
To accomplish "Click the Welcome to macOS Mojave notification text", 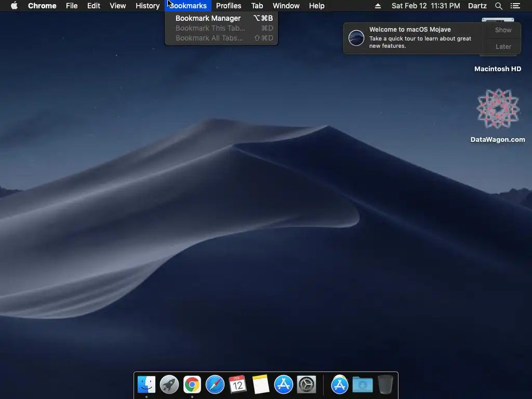I will pyautogui.click(x=410, y=30).
